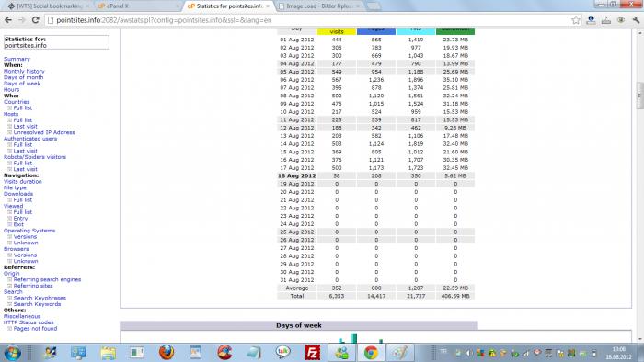Launch Firefox from the taskbar
Screen dimensions: 644x362
coord(167,352)
